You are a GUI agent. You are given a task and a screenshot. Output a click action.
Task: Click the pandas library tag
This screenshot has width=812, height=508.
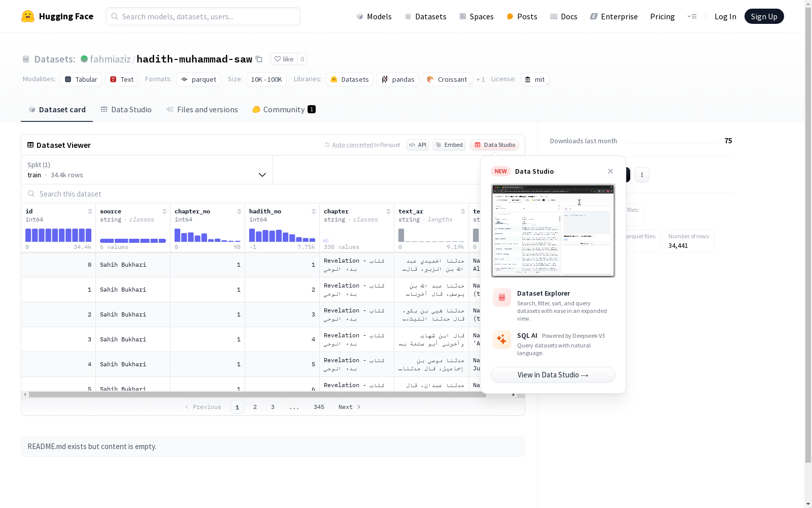pyautogui.click(x=398, y=79)
